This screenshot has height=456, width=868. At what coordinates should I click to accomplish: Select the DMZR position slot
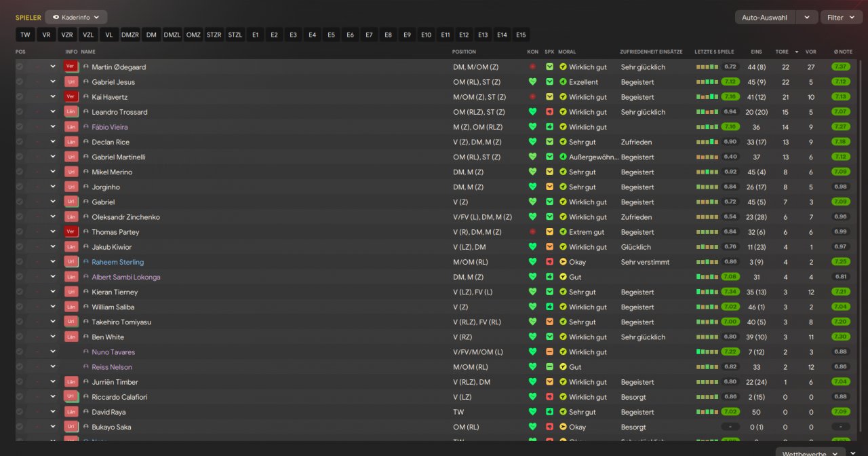(x=130, y=35)
